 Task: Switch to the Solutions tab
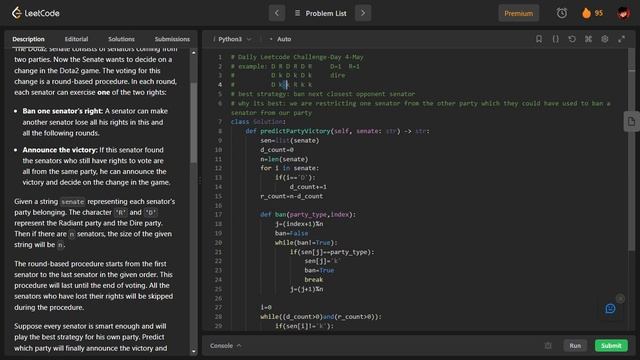pos(121,39)
